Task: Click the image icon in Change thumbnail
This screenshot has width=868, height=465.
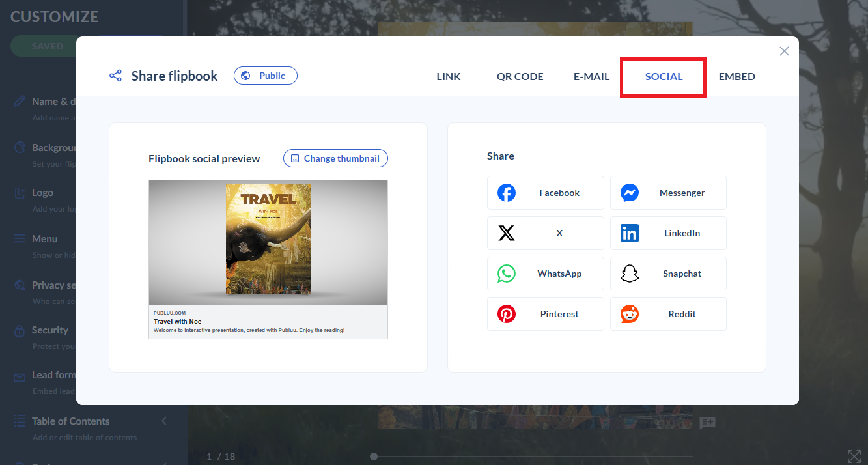Action: (x=295, y=158)
